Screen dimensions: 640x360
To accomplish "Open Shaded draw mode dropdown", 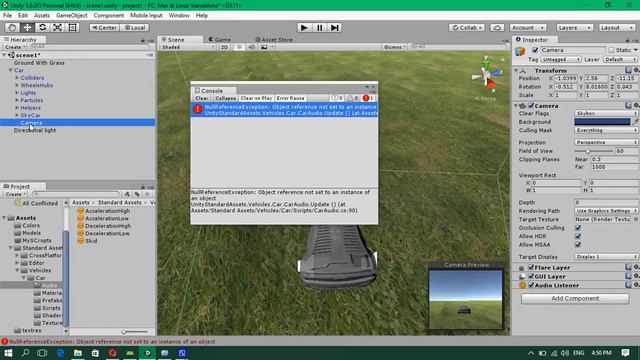I will (x=188, y=47).
